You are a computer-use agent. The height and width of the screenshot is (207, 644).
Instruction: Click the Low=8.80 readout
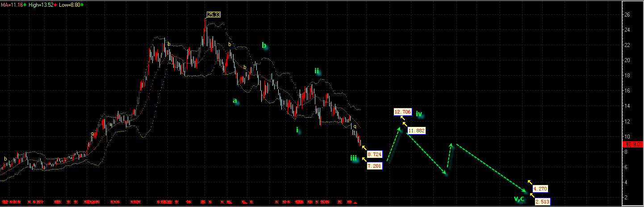pyautogui.click(x=69, y=4)
